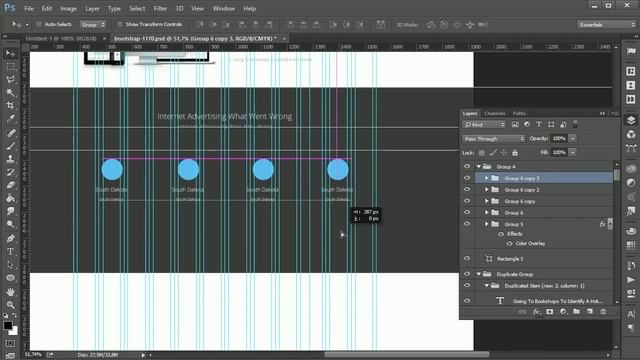Switch to the Paths tab
This screenshot has height=360, width=640.
(519, 113)
